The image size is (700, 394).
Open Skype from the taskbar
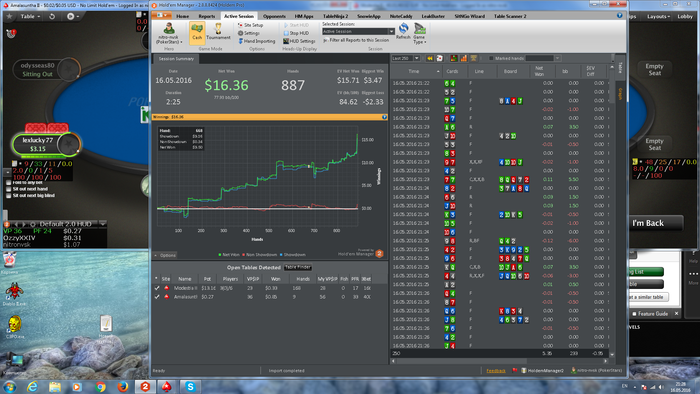click(x=190, y=386)
